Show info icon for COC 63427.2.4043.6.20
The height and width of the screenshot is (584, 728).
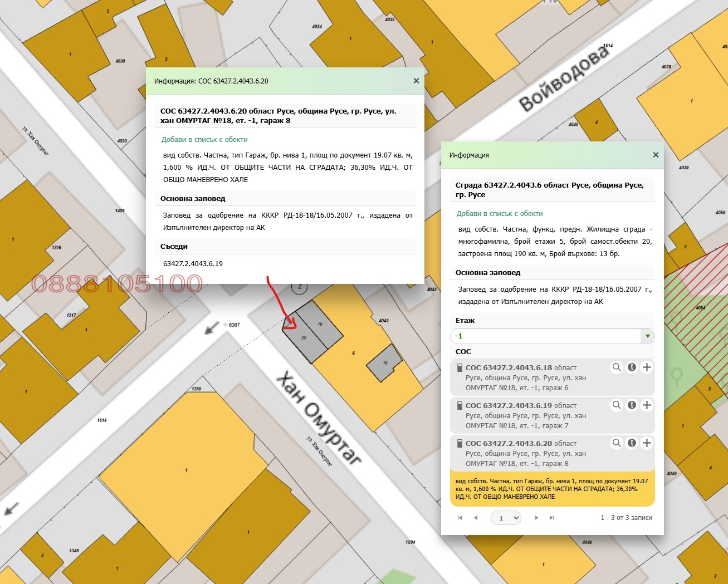click(x=632, y=443)
